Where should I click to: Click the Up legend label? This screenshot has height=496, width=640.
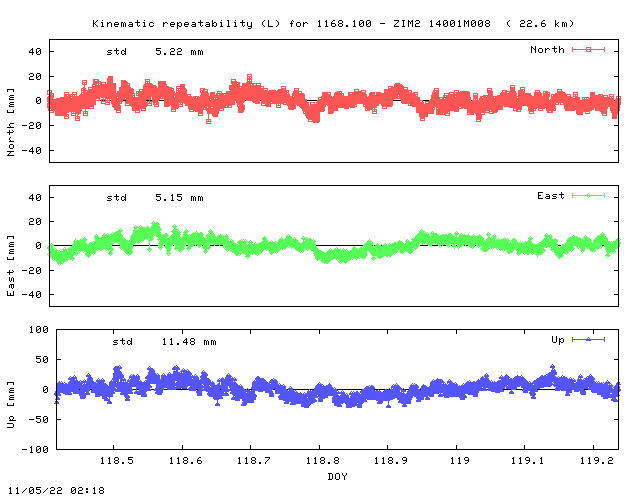(x=558, y=340)
